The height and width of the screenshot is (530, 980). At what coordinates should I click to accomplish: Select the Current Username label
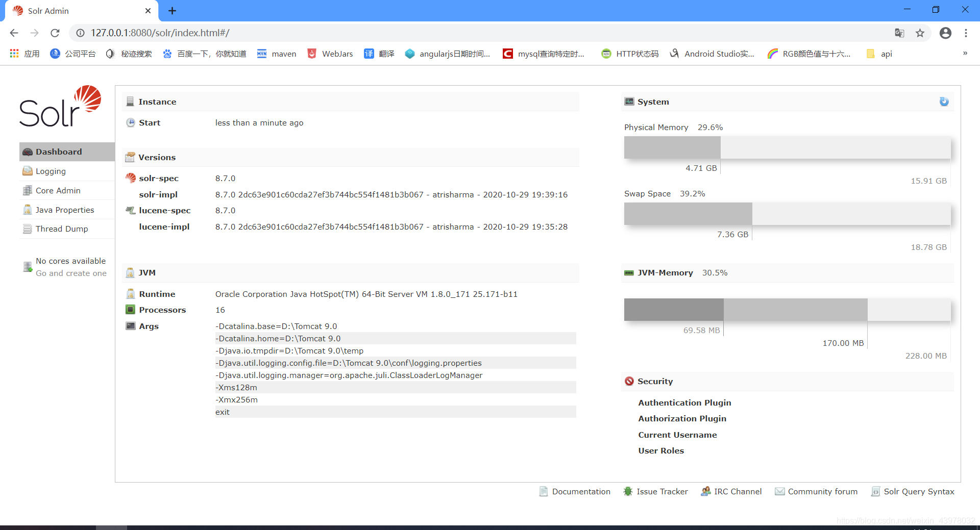(x=677, y=435)
